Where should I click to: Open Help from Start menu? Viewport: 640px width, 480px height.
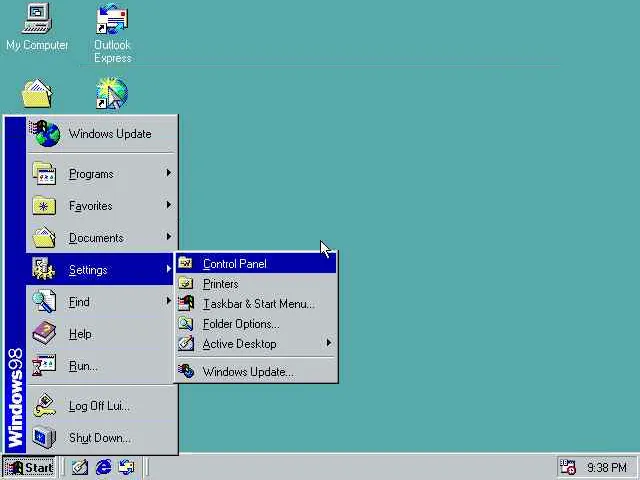[102, 333]
